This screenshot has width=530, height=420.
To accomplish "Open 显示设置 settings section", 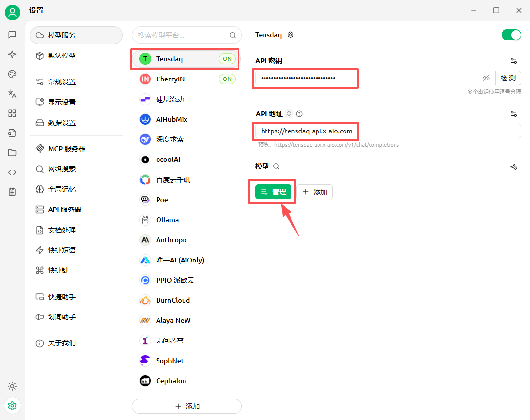I will point(76,102).
